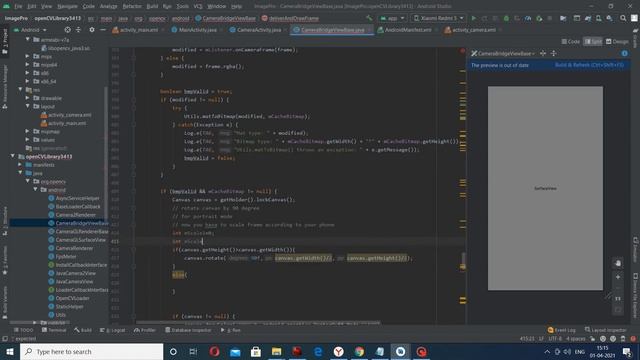
Task: Click the Type here to search box
Action: tap(91, 351)
